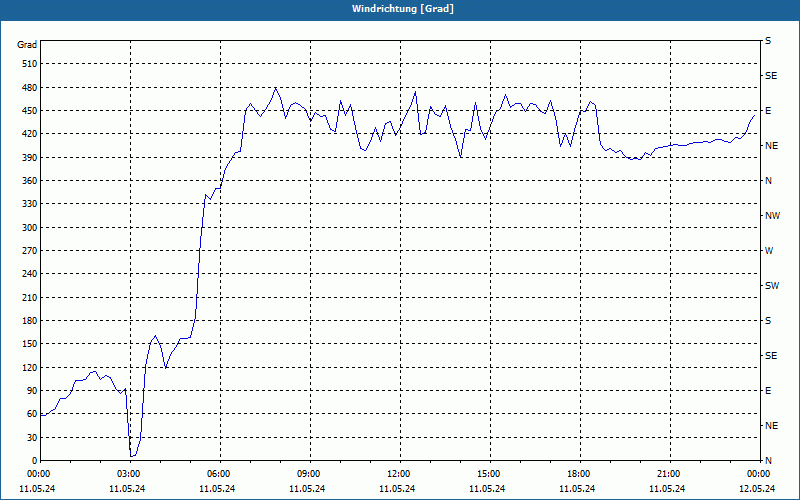Viewport: 800px width, 500px height.
Task: Click the 480 y-axis value
Action: pyautogui.click(x=30, y=87)
